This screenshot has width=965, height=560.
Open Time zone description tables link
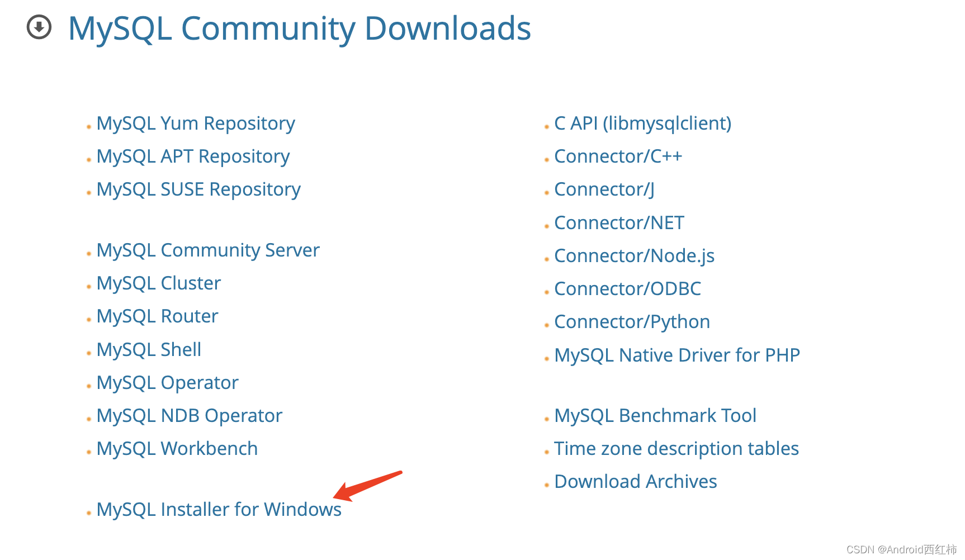click(x=677, y=449)
